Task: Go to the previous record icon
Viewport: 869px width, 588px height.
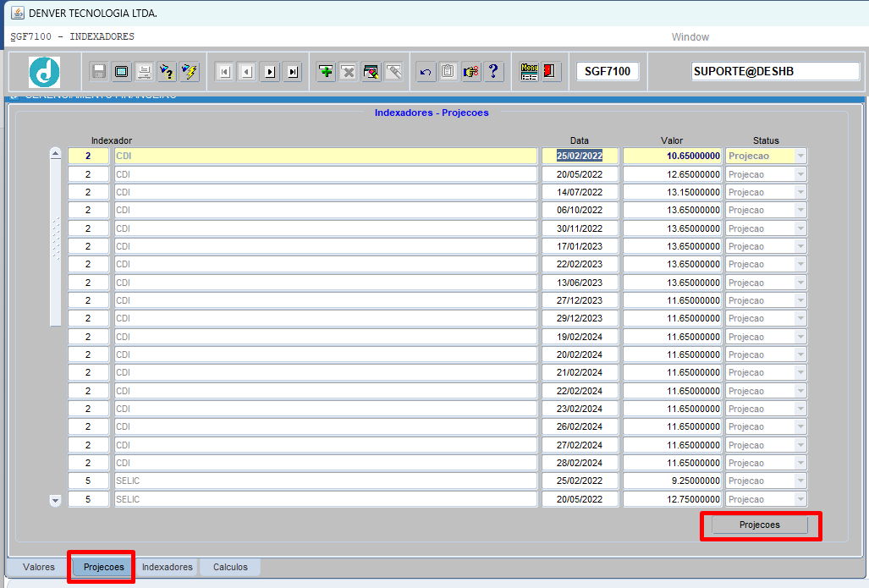Action: [247, 72]
